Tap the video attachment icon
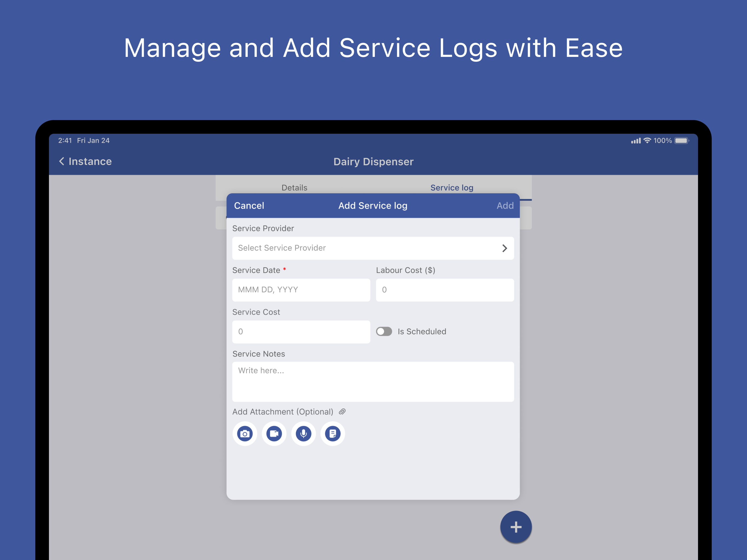This screenshot has width=747, height=560. pos(274,433)
